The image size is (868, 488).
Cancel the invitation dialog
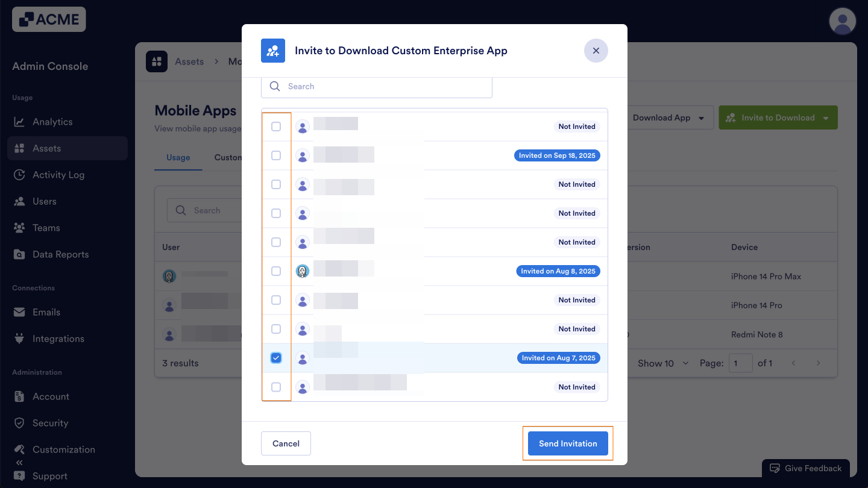[x=286, y=443]
